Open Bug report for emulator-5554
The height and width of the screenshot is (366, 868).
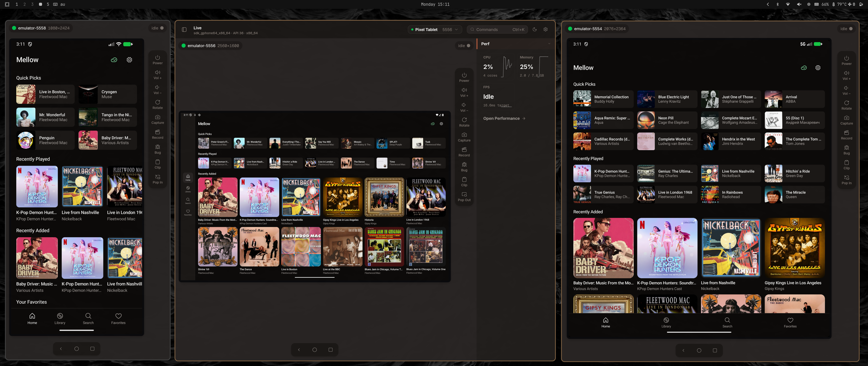point(846,150)
